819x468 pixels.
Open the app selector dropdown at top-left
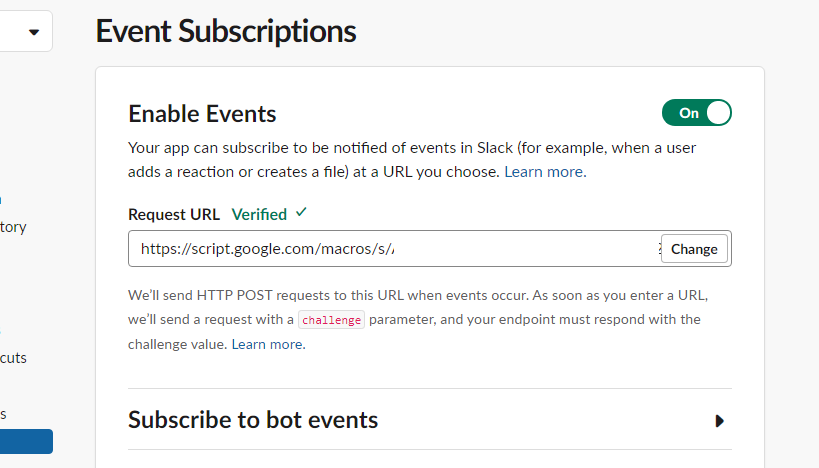tap(33, 32)
